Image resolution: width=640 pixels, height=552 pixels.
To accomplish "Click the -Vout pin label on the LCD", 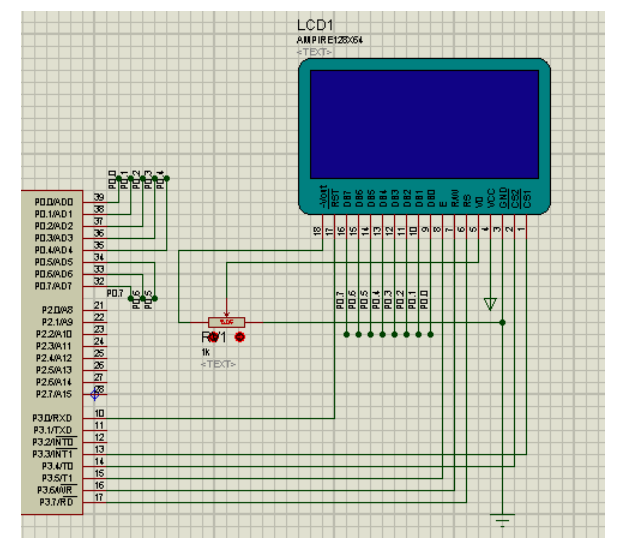I will (324, 197).
